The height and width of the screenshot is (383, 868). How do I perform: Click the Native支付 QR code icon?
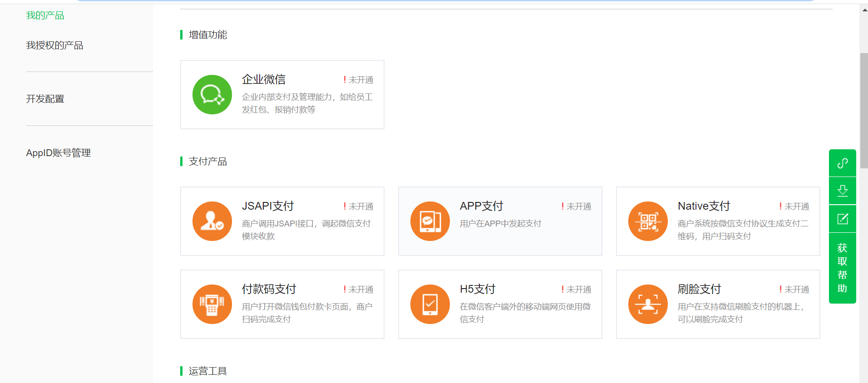648,221
